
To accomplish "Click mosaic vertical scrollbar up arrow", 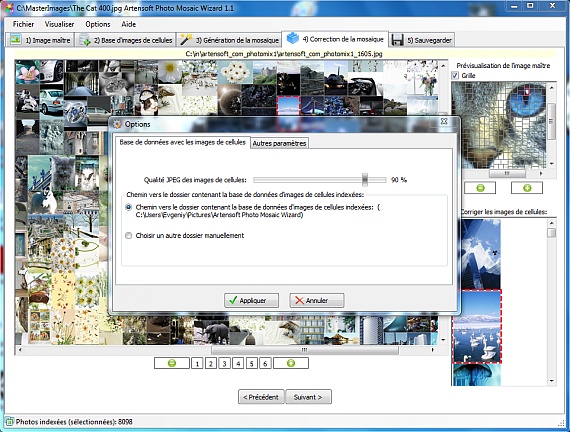I will coord(443,66).
